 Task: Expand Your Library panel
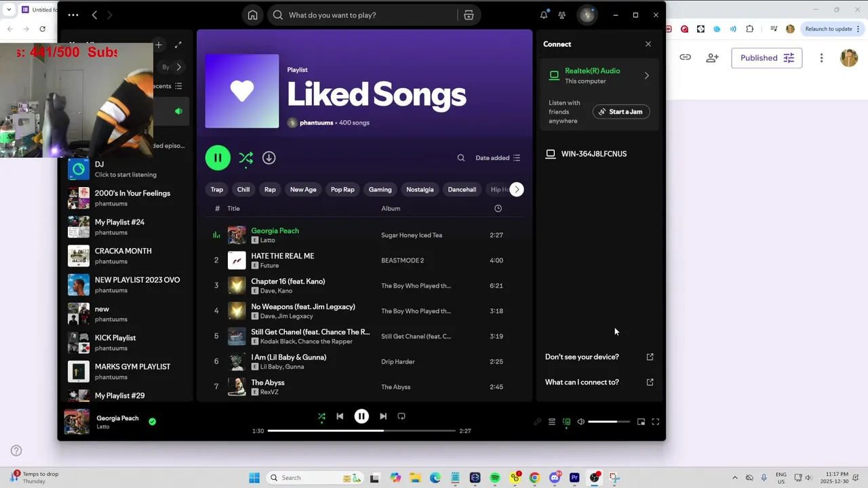coord(178,45)
